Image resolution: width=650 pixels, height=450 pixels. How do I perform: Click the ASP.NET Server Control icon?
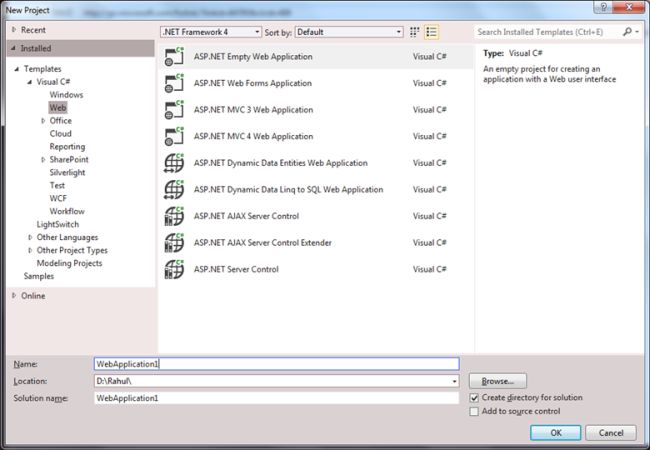(174, 269)
